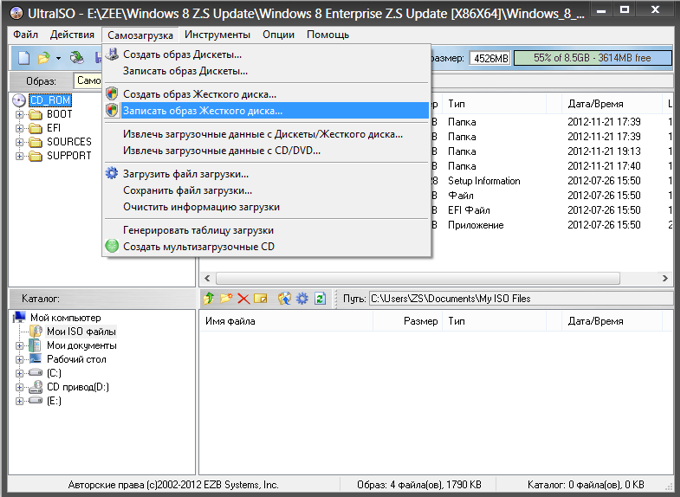This screenshot has width=680, height=497.
Task: Click the add files icon in catalog toolbar
Action: (284, 298)
